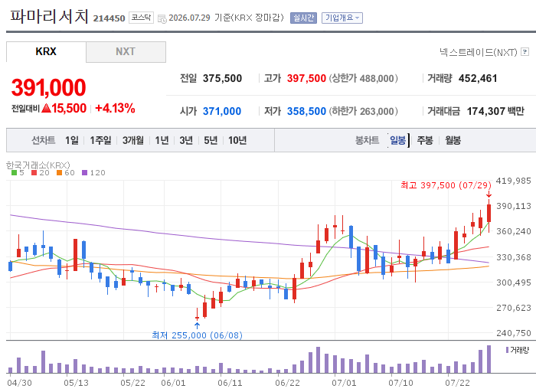The width and height of the screenshot is (536, 392).
Task: Click the stock code 214450
Action: (109, 18)
